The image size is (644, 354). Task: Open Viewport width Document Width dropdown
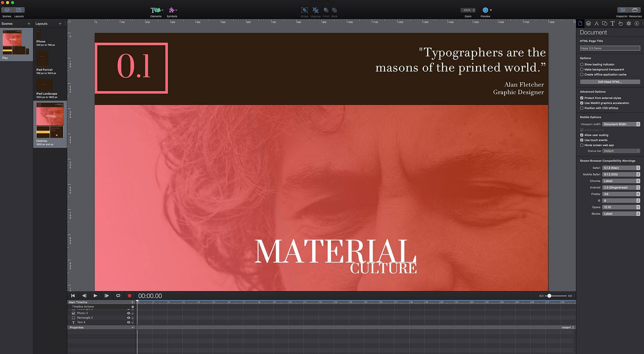click(x=621, y=124)
